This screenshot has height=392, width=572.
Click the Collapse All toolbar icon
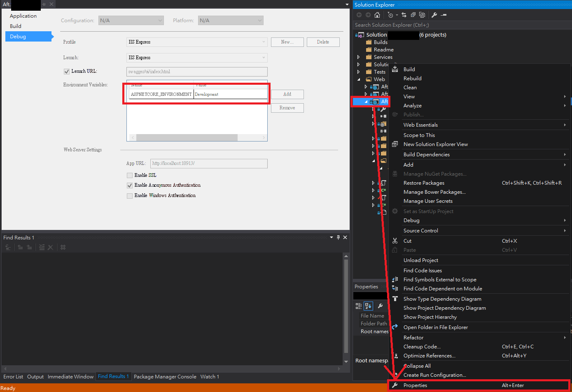[413, 15]
